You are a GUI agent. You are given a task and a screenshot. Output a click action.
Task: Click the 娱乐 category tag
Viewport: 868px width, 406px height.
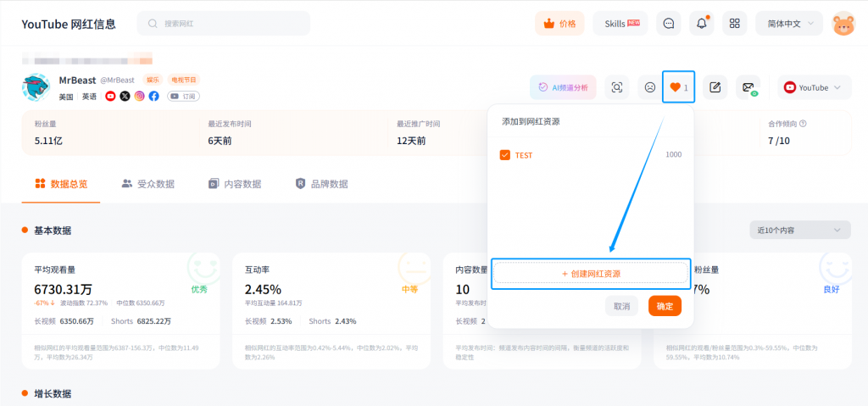[153, 80]
